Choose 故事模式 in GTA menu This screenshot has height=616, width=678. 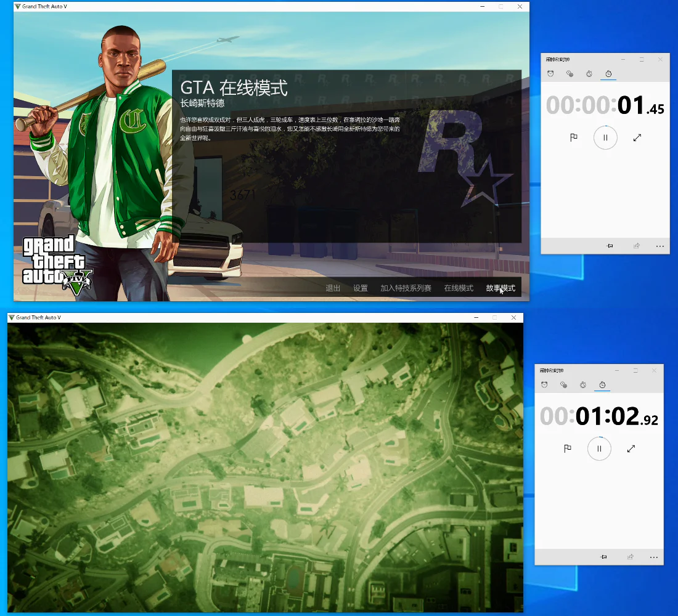click(500, 288)
